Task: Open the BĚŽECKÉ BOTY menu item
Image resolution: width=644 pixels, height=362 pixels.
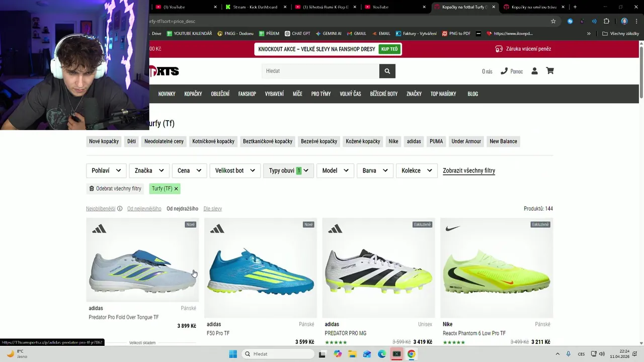Action: (384, 94)
